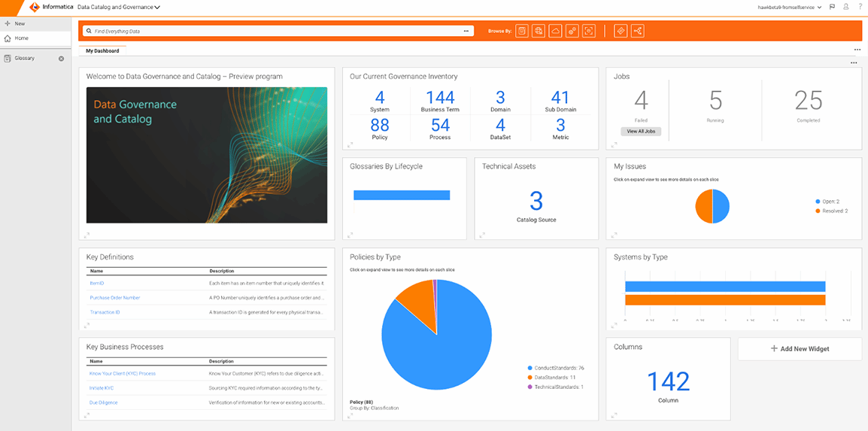Viewport: 868px width, 431px height.
Task: Click the flag icon in the header
Action: pyautogui.click(x=832, y=8)
